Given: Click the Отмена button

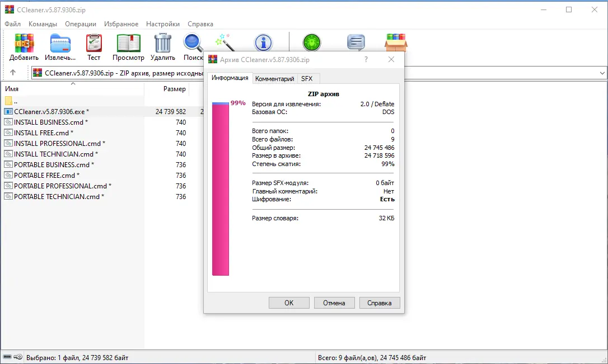Looking at the screenshot, I should [334, 303].
